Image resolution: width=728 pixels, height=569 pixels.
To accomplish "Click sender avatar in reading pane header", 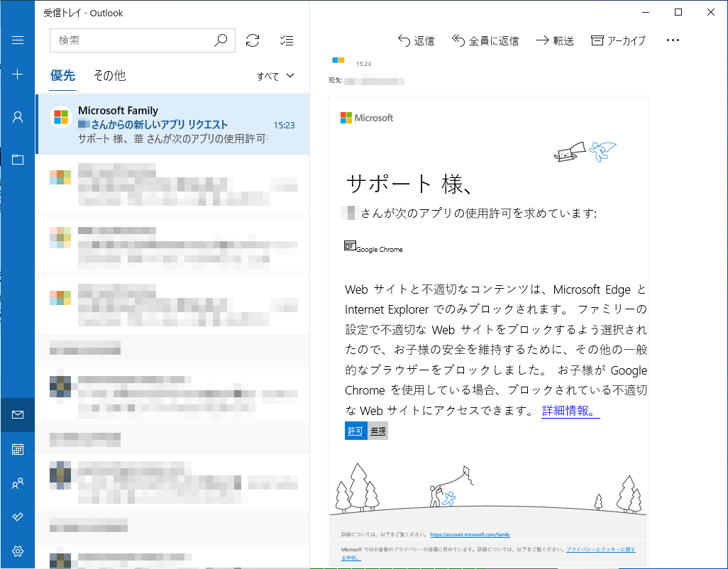I will point(338,60).
